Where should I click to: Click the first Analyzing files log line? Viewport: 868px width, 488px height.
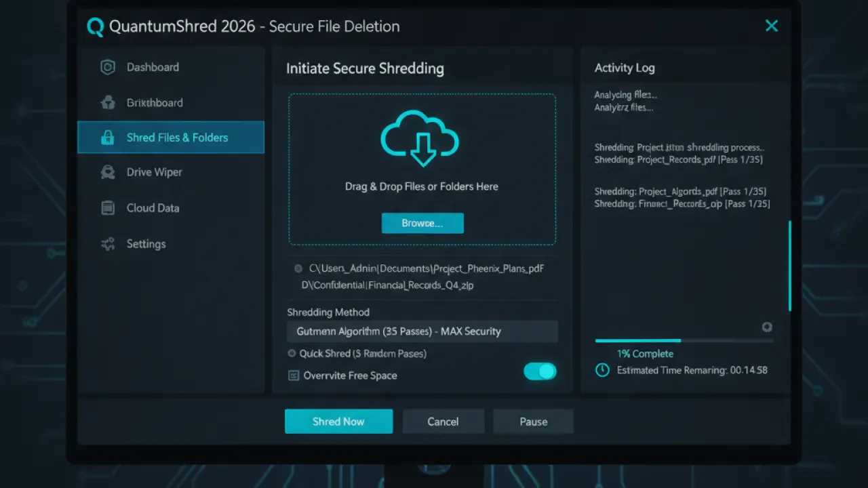tap(625, 95)
